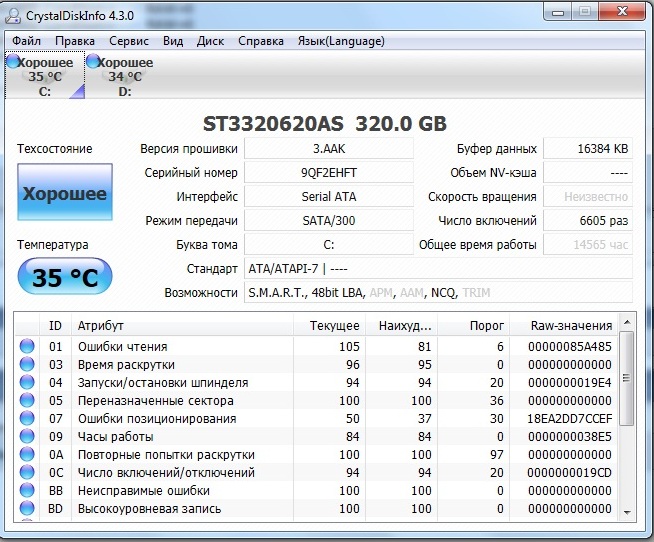Select the Часы работы attribute name
Viewport: 654px width, 542px height.
[116, 436]
